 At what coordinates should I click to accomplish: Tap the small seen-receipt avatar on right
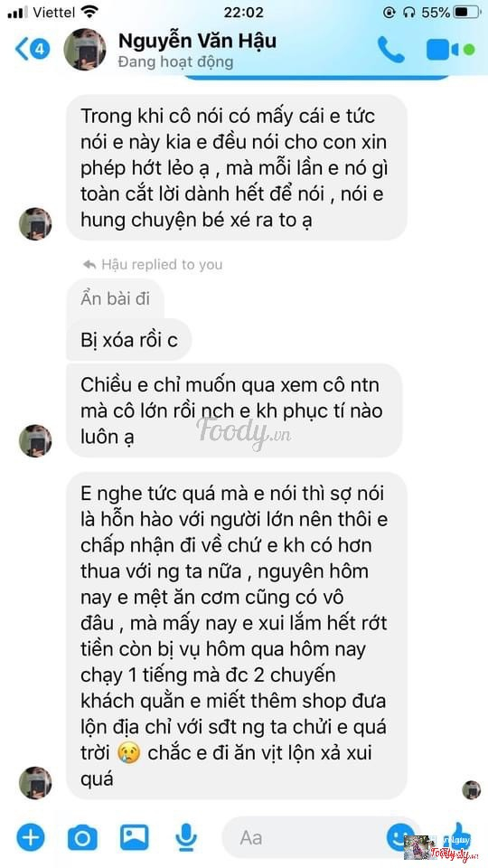coord(472,790)
